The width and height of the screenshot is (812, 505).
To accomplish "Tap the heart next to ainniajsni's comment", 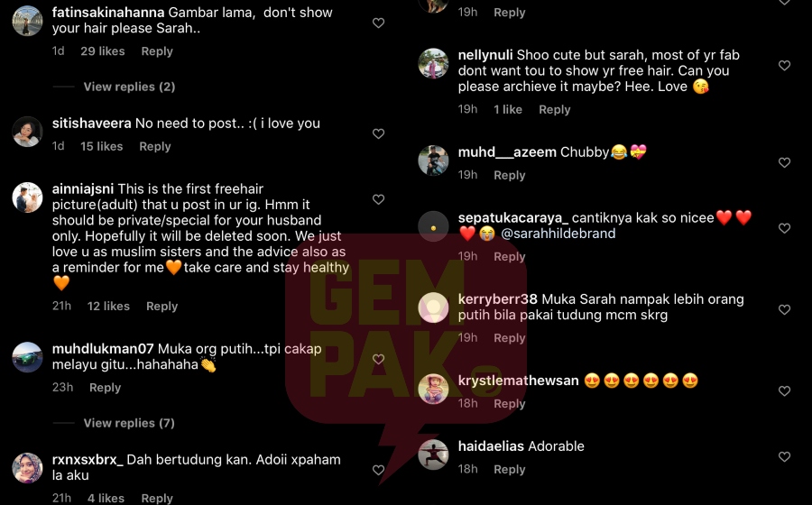I will pos(379,199).
